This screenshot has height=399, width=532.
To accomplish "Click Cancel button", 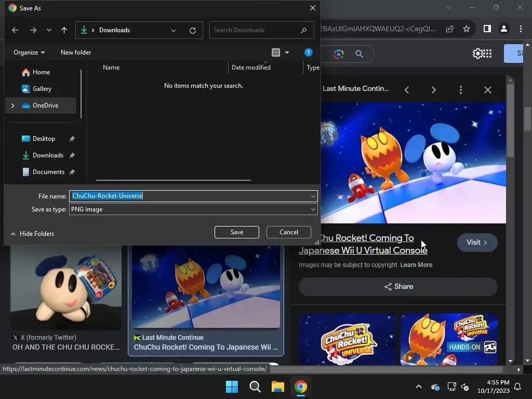I will (x=289, y=232).
